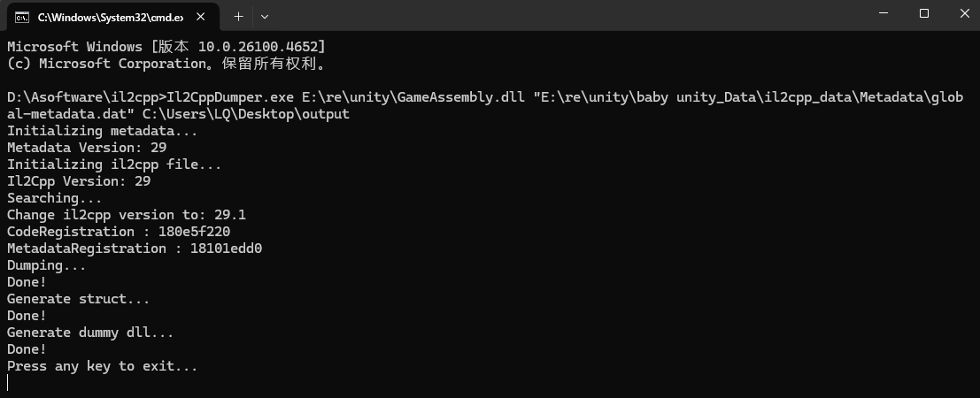This screenshot has height=398, width=980.
Task: Click the "Generate struct..." line
Action: tap(78, 299)
